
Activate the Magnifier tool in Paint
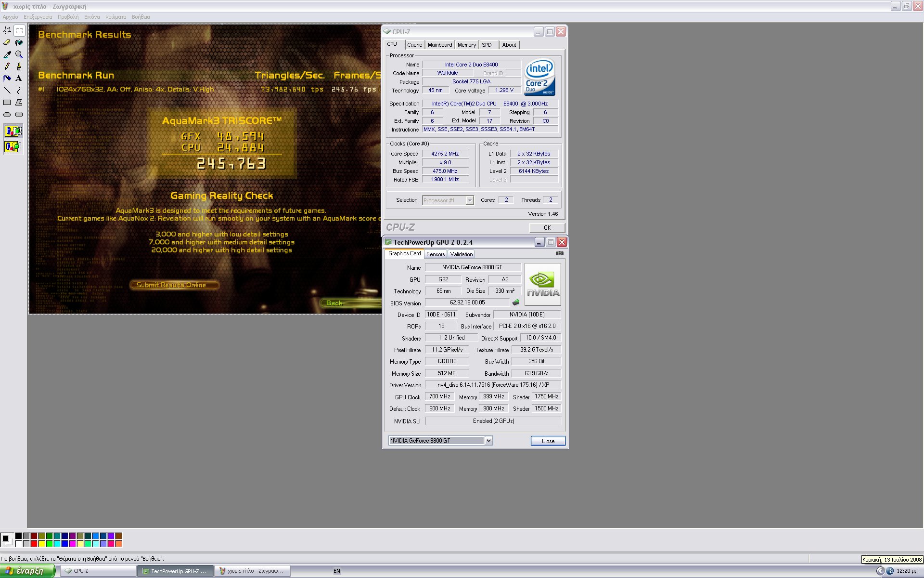point(19,54)
